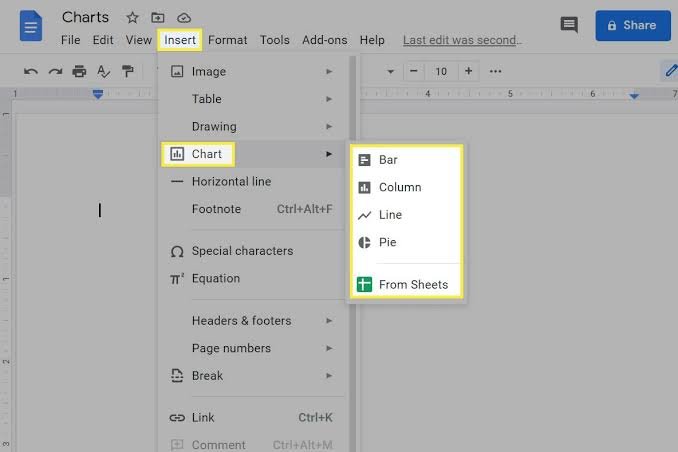678x452 pixels.
Task: Expand the Image submenu
Action: click(252, 71)
